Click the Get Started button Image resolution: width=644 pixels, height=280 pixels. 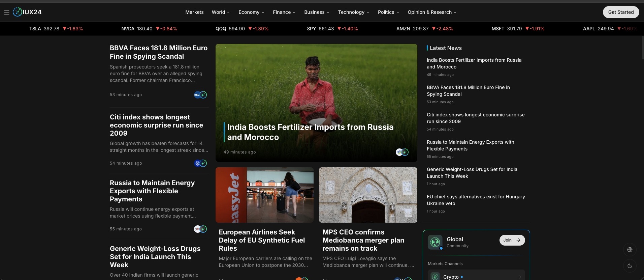[621, 12]
